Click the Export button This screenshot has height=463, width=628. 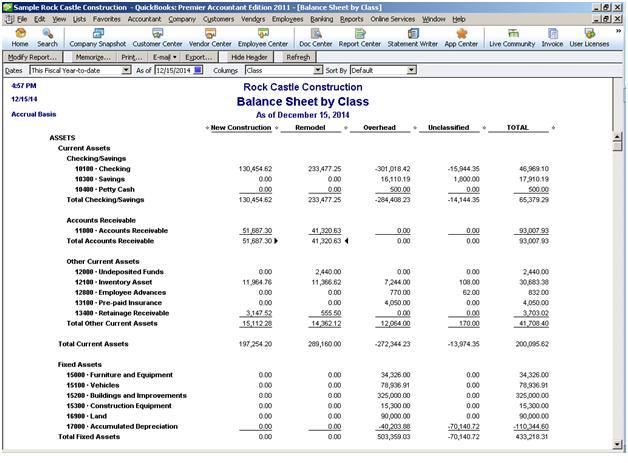198,57
